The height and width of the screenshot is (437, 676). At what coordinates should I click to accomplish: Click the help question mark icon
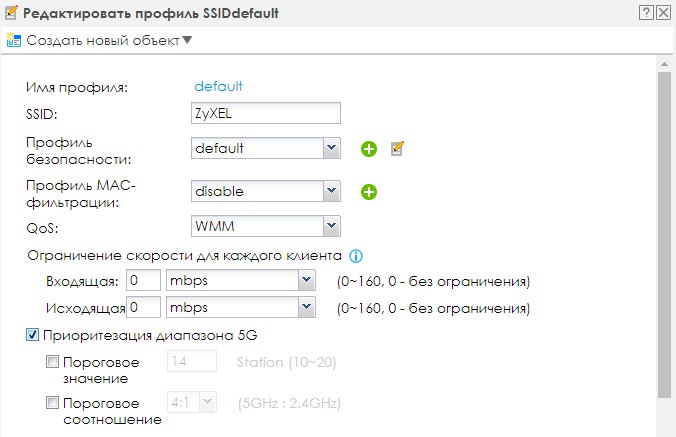click(648, 13)
